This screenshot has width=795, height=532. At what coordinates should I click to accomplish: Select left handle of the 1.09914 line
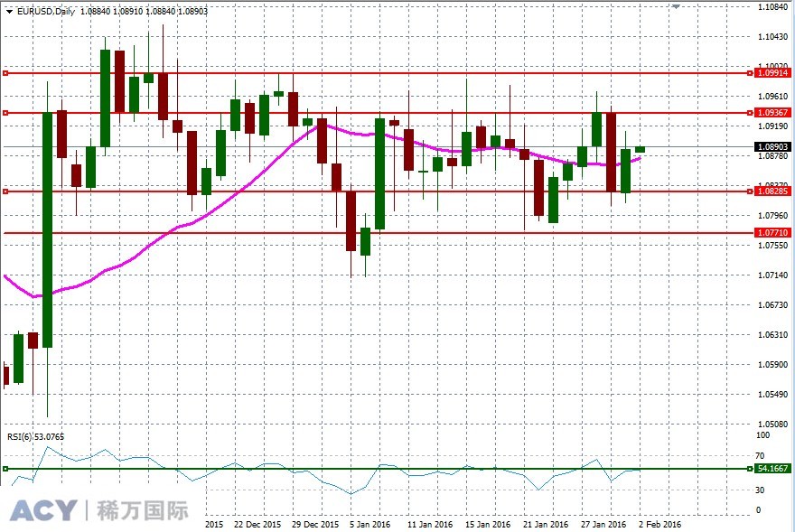(5, 73)
